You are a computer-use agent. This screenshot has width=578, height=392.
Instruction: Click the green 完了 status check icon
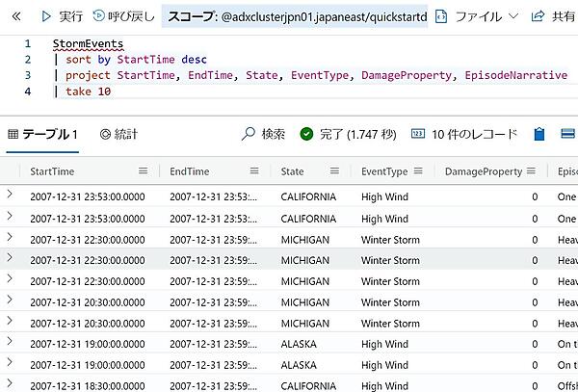[306, 134]
